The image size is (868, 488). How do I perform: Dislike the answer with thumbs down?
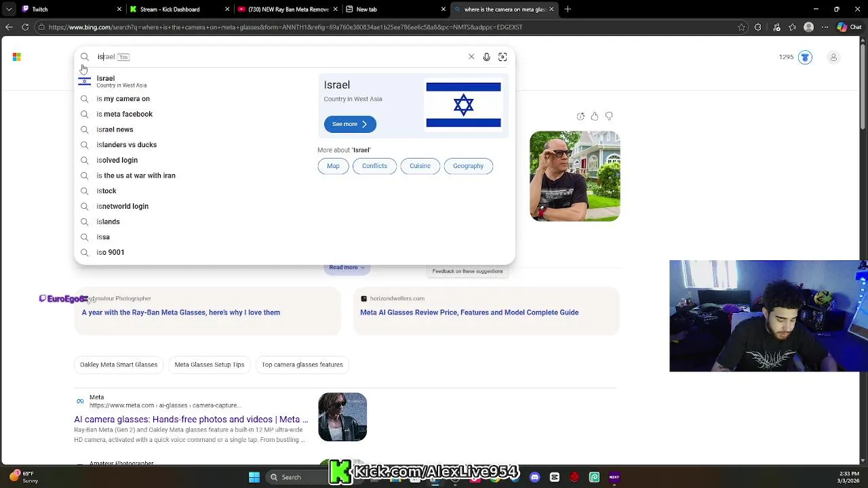pyautogui.click(x=609, y=117)
